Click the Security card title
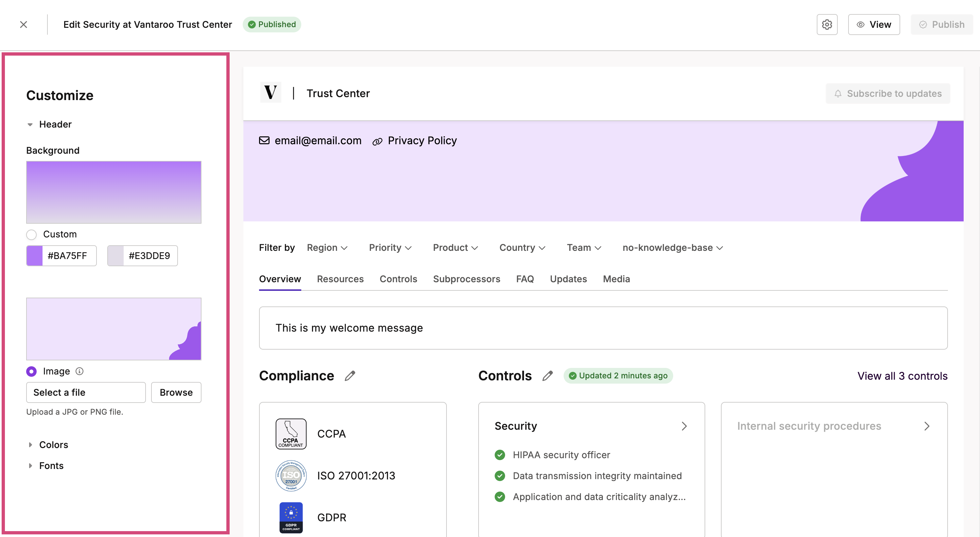Screen dimensions: 980x537 (516, 426)
